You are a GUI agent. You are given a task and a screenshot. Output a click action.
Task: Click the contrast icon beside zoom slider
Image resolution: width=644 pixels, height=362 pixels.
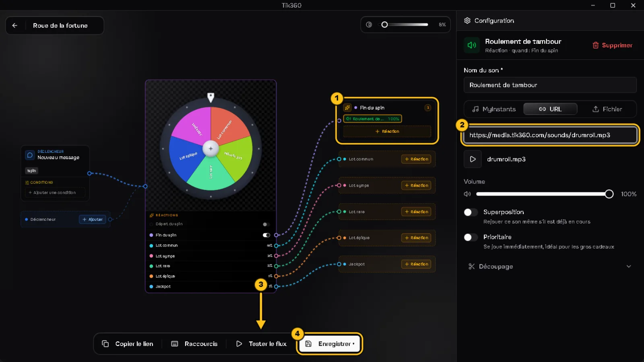[x=369, y=25]
